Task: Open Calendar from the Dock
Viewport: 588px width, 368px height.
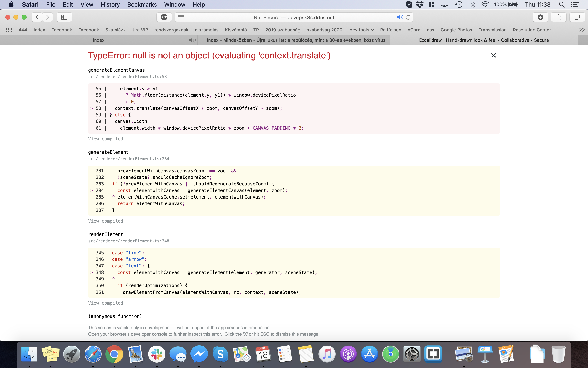Action: pos(263,354)
